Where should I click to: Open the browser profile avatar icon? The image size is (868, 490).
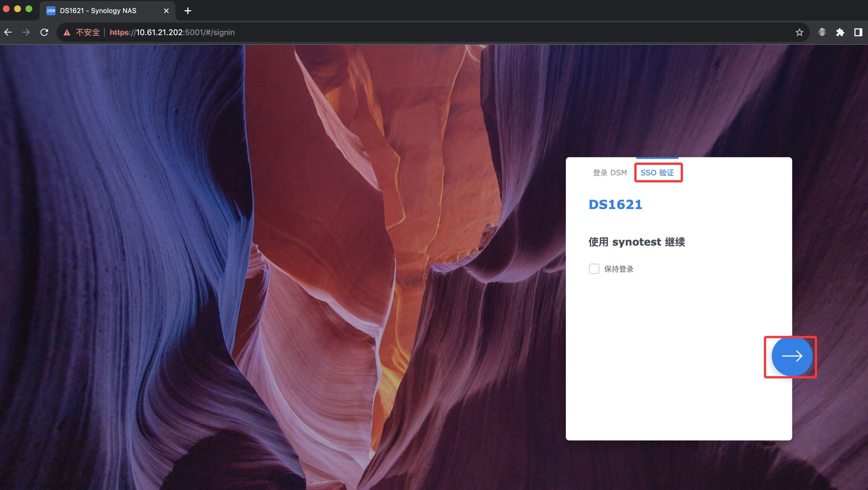822,32
